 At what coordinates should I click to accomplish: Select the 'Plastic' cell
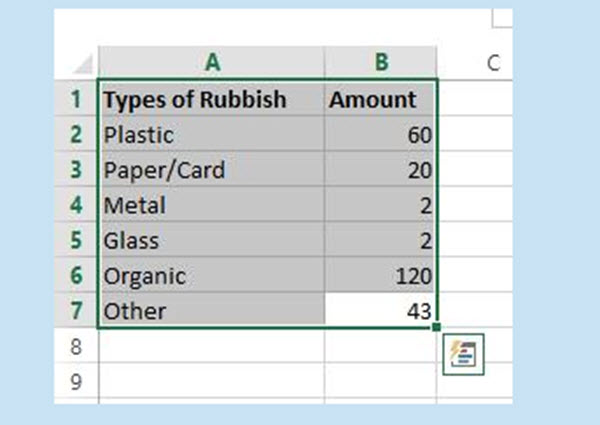click(x=212, y=135)
